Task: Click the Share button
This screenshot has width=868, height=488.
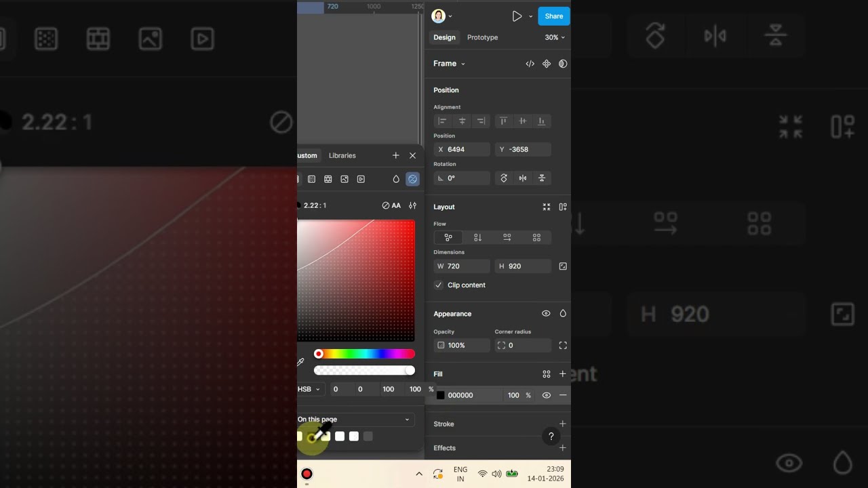Action: [554, 16]
